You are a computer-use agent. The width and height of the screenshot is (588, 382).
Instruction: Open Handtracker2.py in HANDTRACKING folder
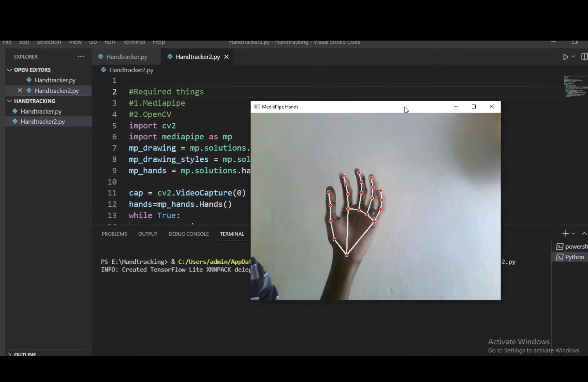pos(42,121)
